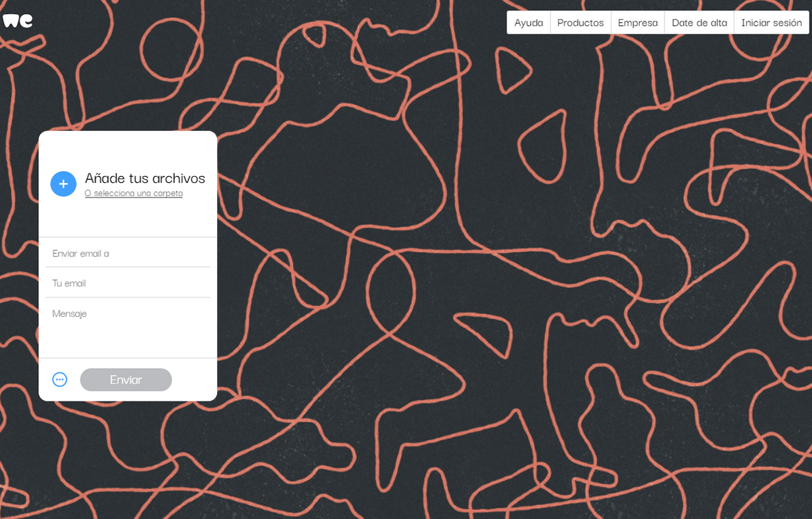Click the Date de alta button
This screenshot has width=812, height=519.
tap(699, 23)
